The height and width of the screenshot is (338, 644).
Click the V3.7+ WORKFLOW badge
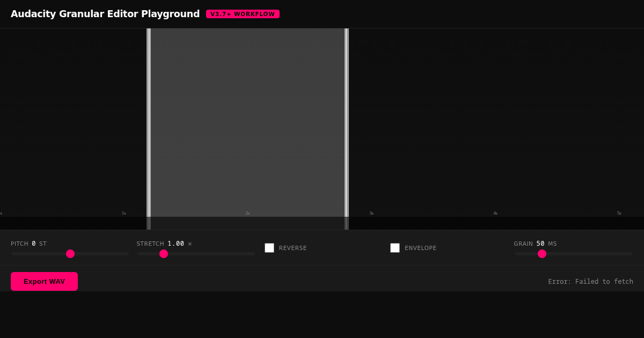[243, 14]
